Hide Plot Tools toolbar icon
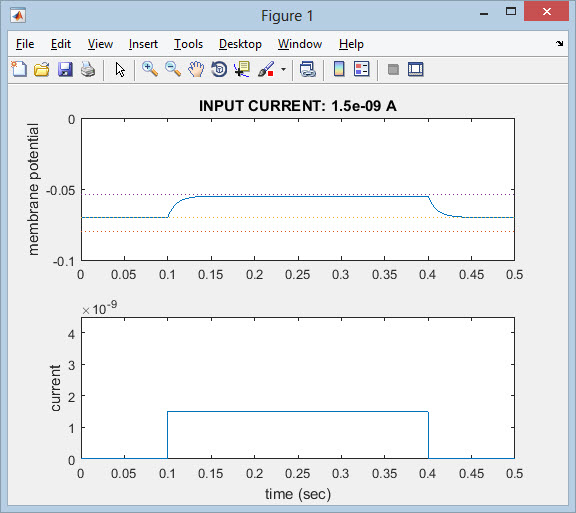 pyautogui.click(x=393, y=69)
